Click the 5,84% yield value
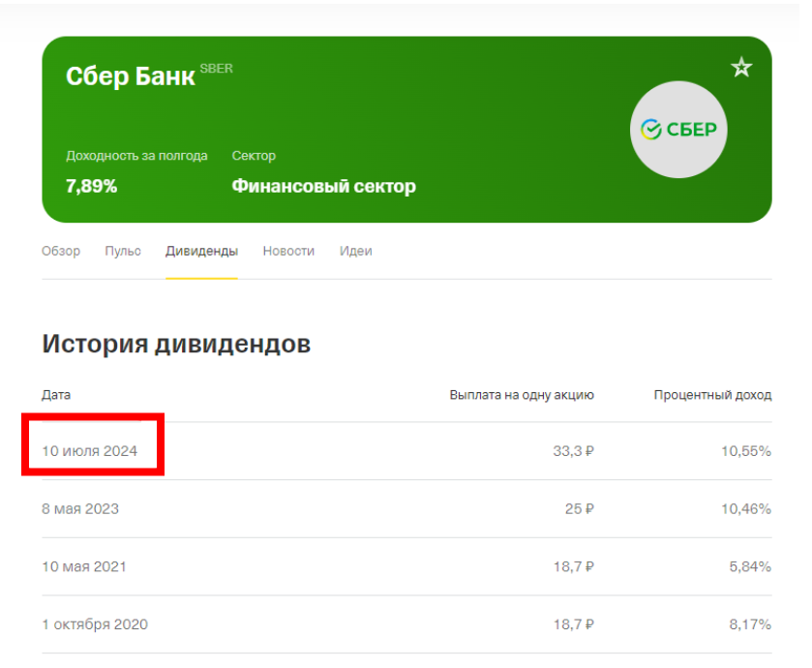 click(750, 566)
